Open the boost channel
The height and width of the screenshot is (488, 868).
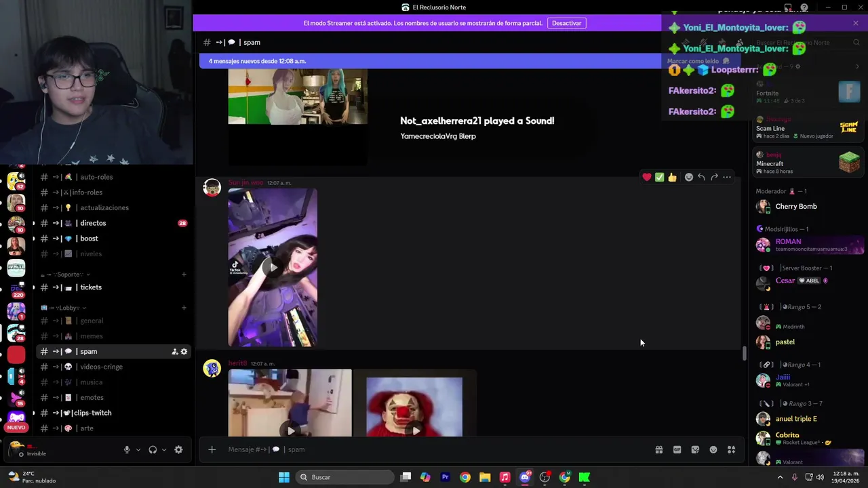113,239
